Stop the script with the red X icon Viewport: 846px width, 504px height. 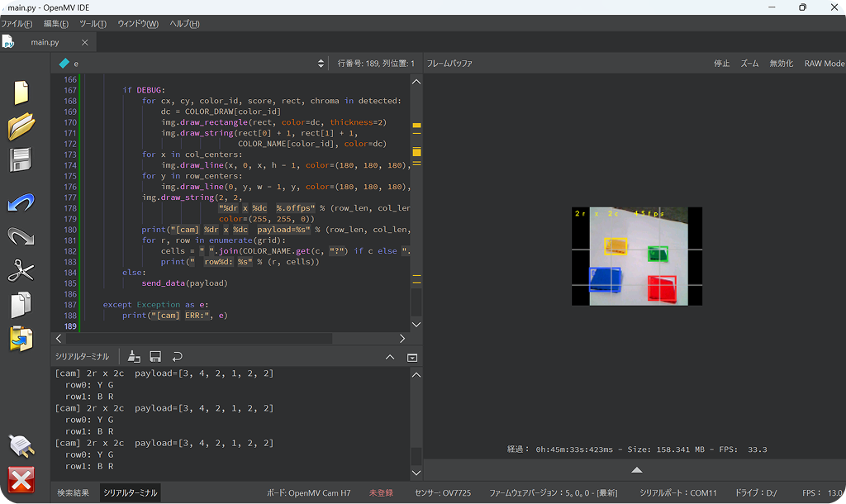coord(21,480)
